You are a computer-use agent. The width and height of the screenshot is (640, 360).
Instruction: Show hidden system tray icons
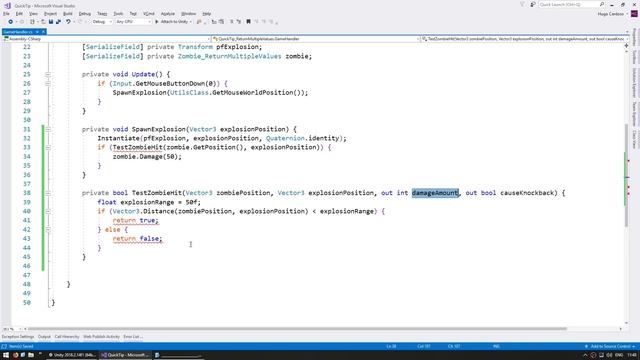coord(584,355)
